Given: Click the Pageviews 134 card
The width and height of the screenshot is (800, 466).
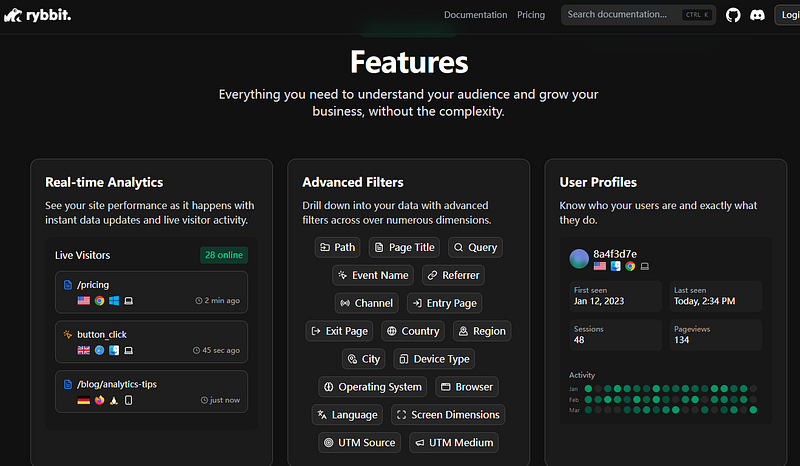Looking at the screenshot, I should pos(716,335).
